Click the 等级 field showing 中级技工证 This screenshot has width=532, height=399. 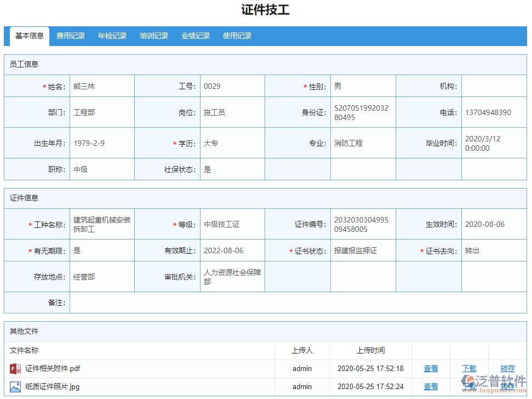pyautogui.click(x=232, y=224)
